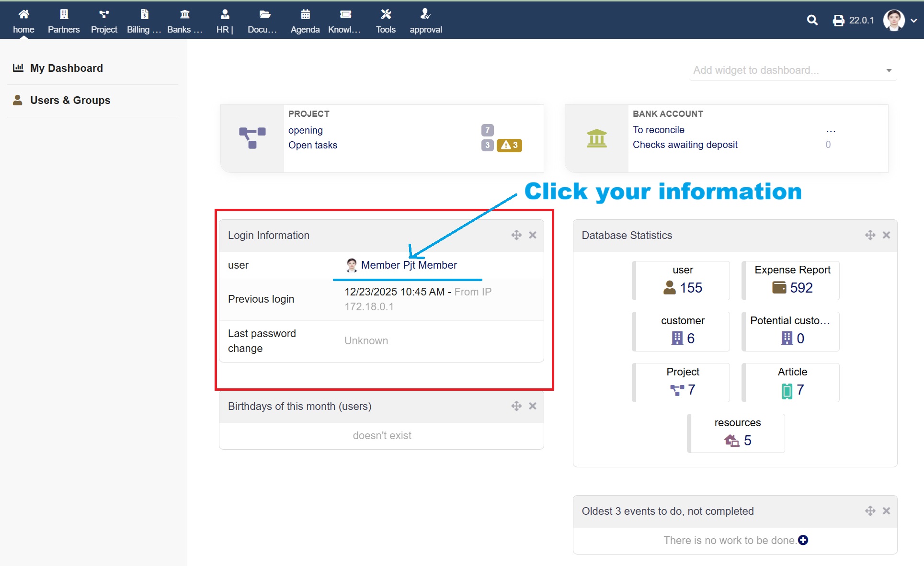This screenshot has height=566, width=924.
Task: Open the Agenda calendar icon
Action: [305, 14]
